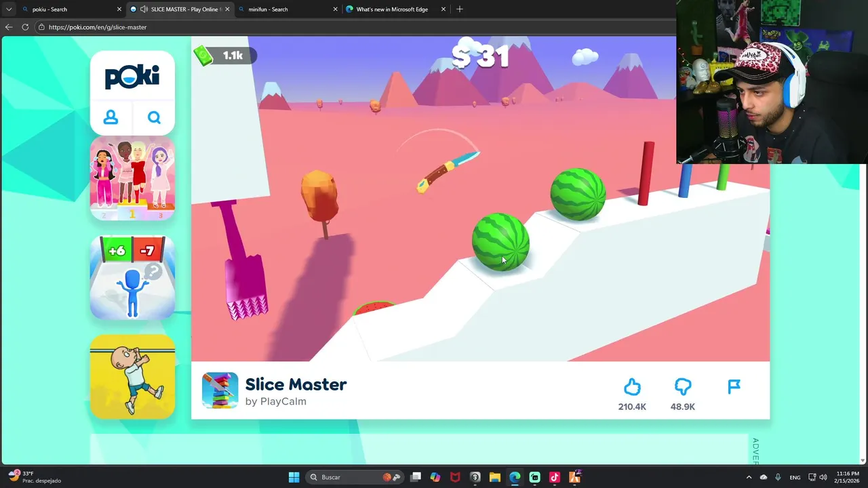Click the microphone tray icon
The height and width of the screenshot is (488, 868).
click(778, 477)
